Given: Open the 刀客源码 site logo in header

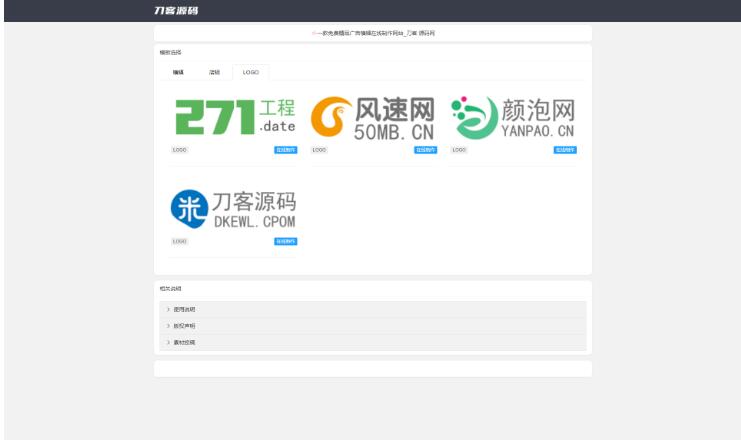Looking at the screenshot, I should 176,10.
